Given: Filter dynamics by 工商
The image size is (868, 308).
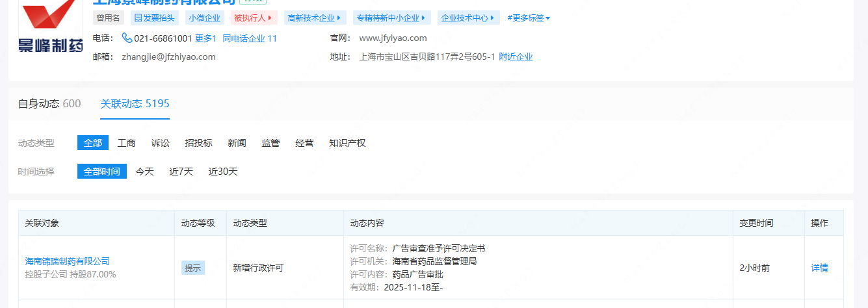Looking at the screenshot, I should tap(126, 143).
